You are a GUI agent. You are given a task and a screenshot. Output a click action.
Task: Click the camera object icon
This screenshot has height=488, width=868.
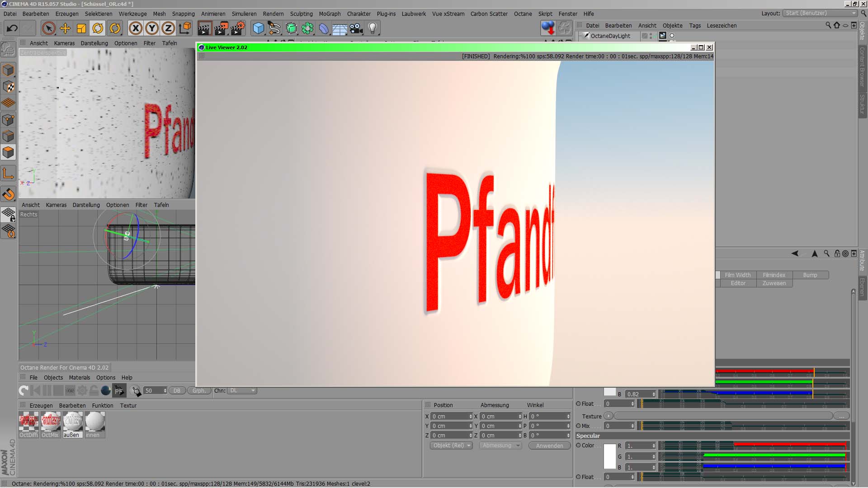[x=356, y=28]
